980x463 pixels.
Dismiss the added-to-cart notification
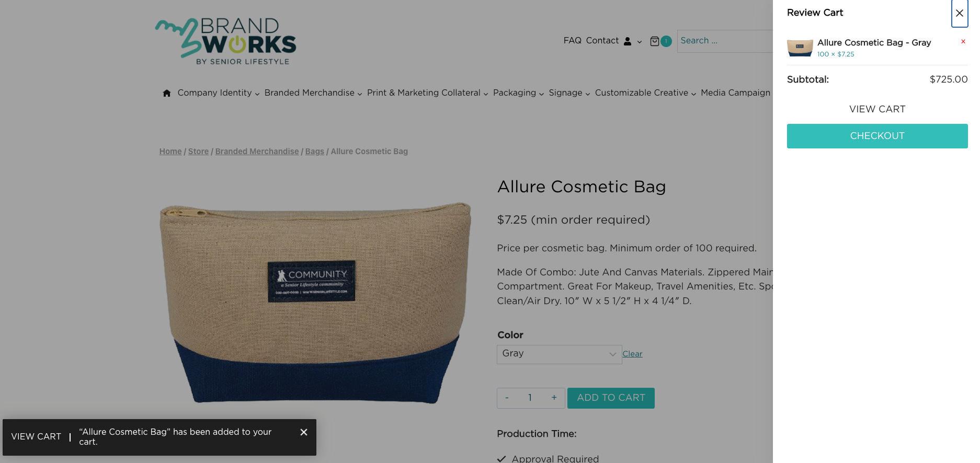(x=304, y=432)
